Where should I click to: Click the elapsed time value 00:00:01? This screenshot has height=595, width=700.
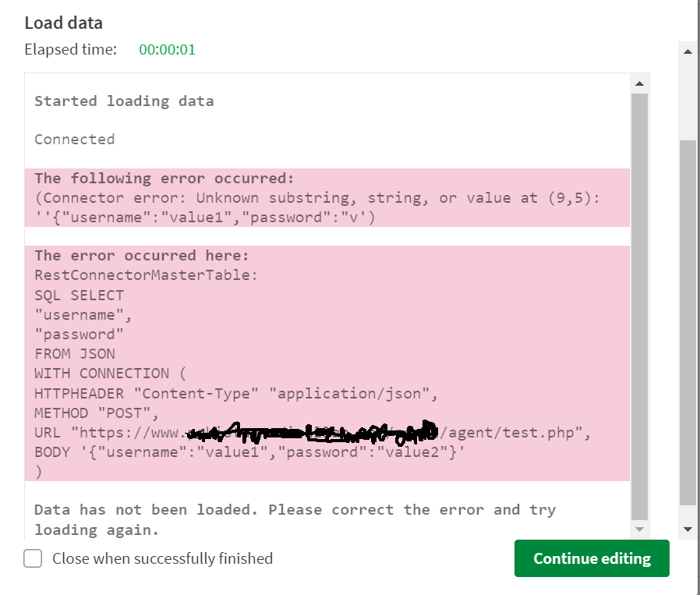click(167, 50)
